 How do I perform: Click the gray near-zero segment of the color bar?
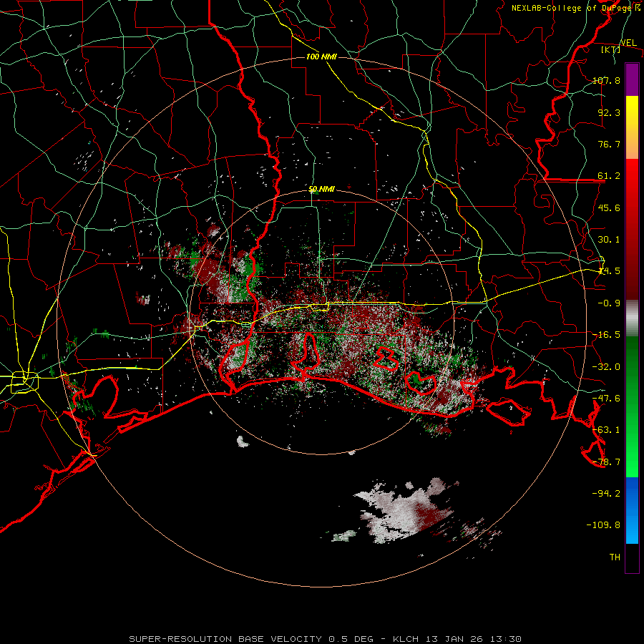pyautogui.click(x=632, y=318)
